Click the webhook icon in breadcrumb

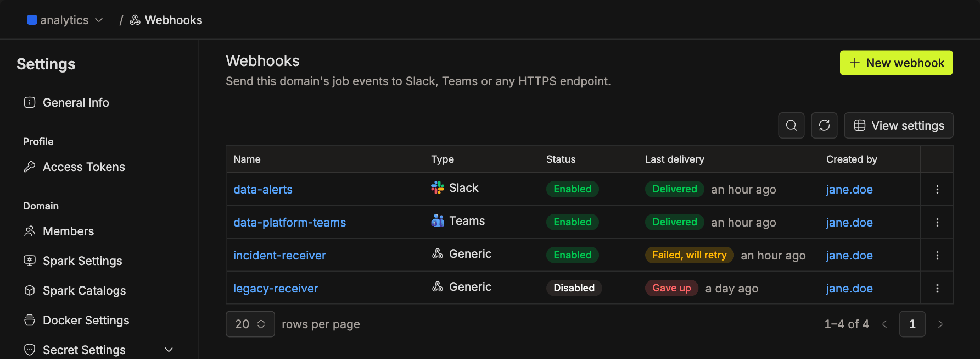(x=135, y=20)
